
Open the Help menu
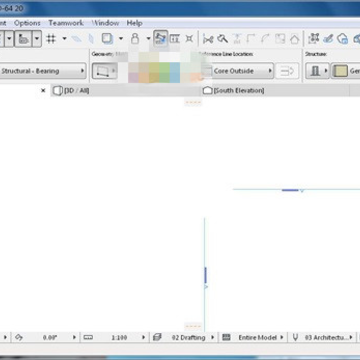(x=134, y=23)
